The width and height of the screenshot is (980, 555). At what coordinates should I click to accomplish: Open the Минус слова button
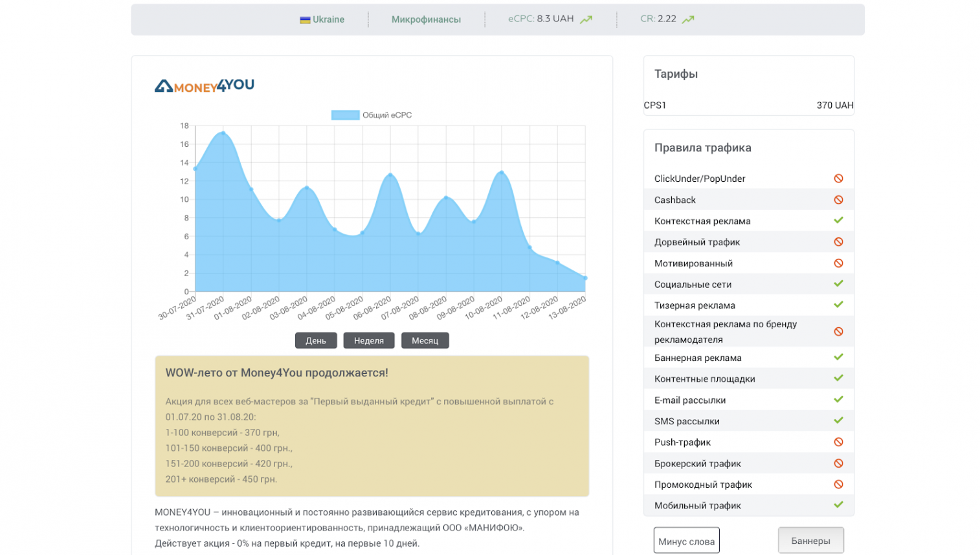(686, 541)
